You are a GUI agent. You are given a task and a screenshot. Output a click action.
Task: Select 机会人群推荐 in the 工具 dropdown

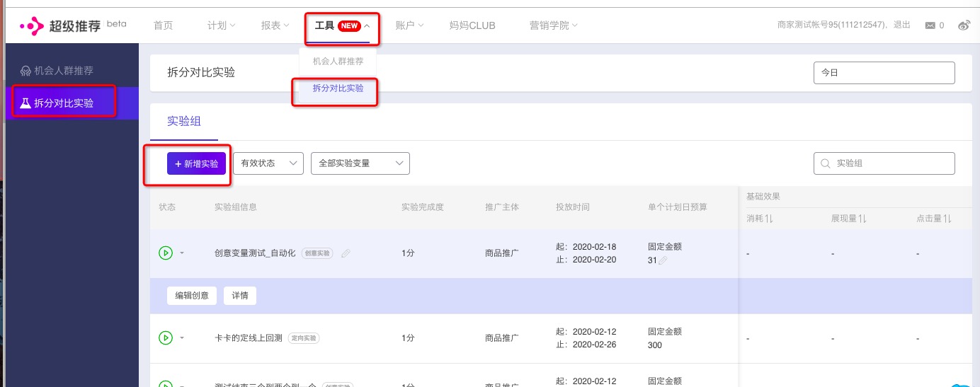(x=338, y=62)
